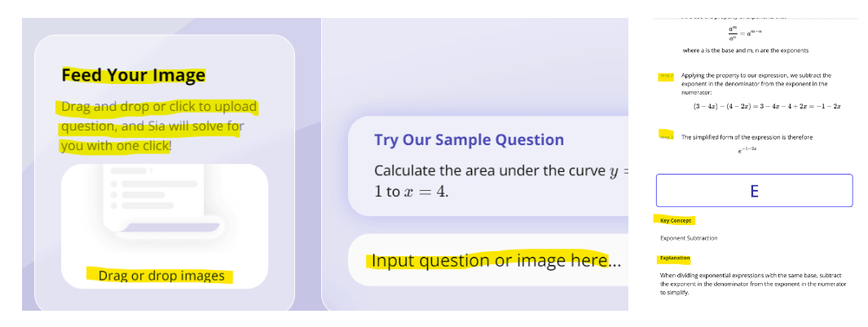868x327 pixels.
Task: Click the 'The simplified form of the expression' text
Action: tap(747, 137)
